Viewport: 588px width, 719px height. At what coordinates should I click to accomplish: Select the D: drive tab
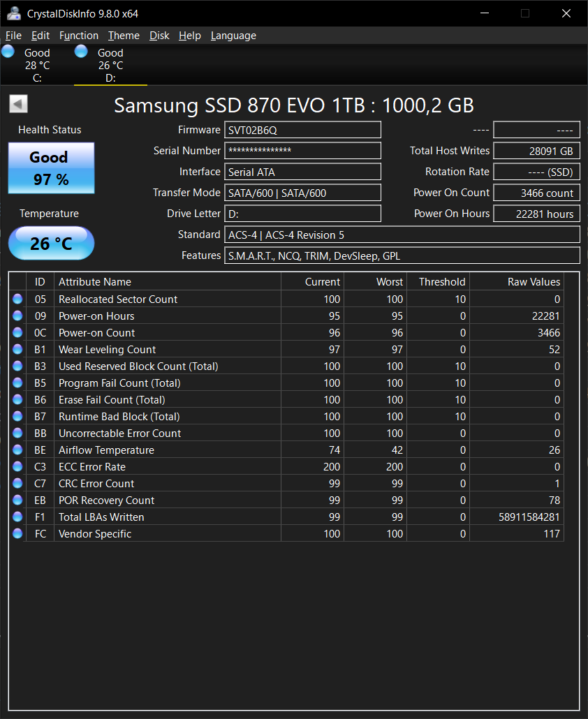[110, 65]
